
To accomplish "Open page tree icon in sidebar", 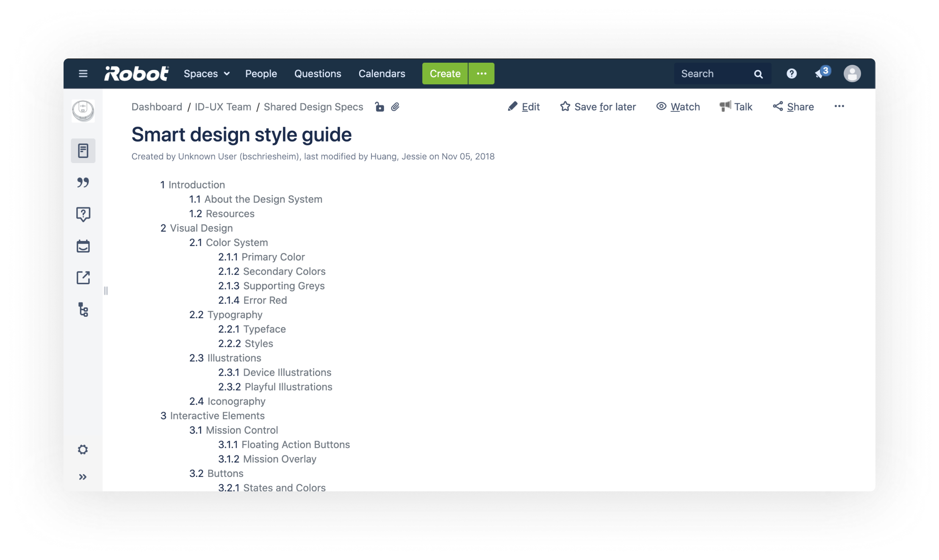I will coord(83,310).
